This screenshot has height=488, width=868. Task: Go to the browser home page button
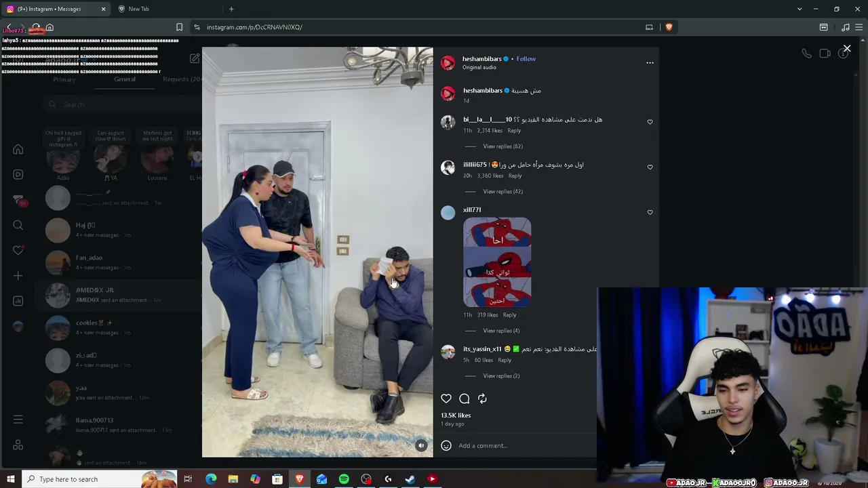click(x=50, y=27)
